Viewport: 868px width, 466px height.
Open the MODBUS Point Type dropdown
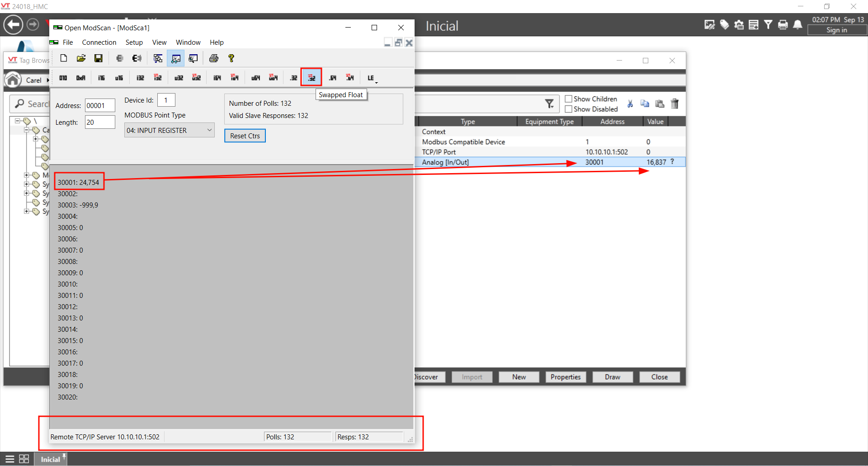(169, 130)
